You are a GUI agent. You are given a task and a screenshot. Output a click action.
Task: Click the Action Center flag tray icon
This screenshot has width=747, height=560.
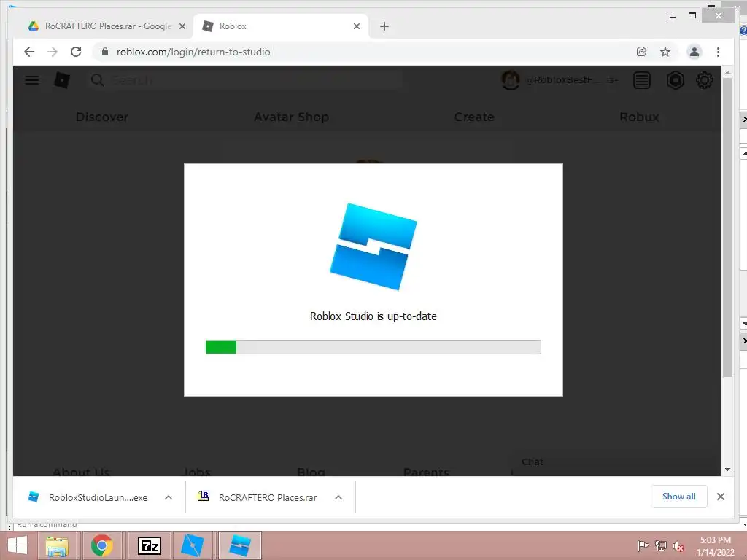643,545
